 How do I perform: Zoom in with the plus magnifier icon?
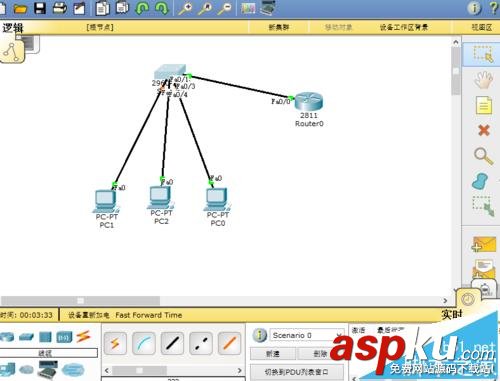click(x=185, y=8)
